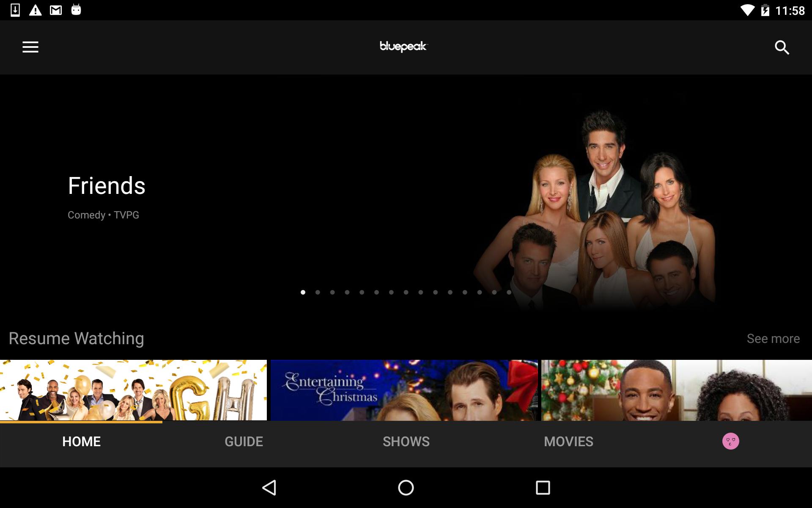Image resolution: width=812 pixels, height=508 pixels.
Task: Open the hamburger navigation menu
Action: 30,47
